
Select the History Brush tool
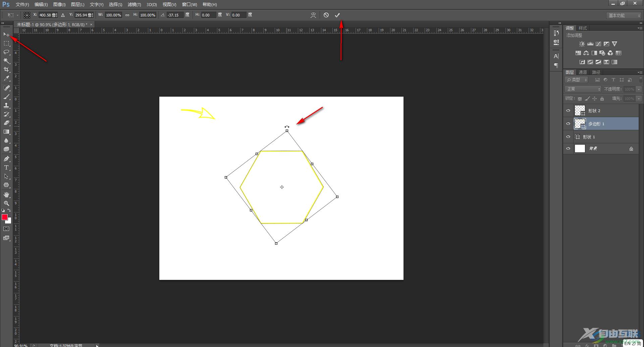coord(6,114)
